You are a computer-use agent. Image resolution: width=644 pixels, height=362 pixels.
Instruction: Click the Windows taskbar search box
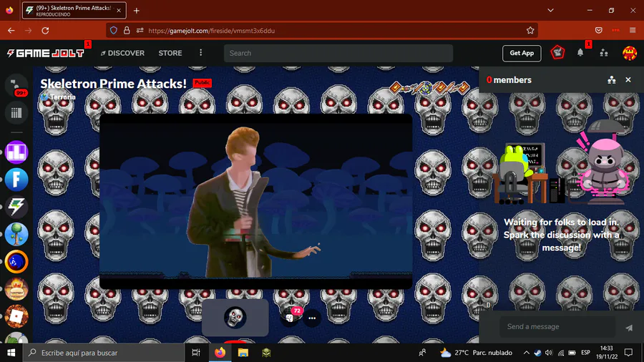pos(104,353)
